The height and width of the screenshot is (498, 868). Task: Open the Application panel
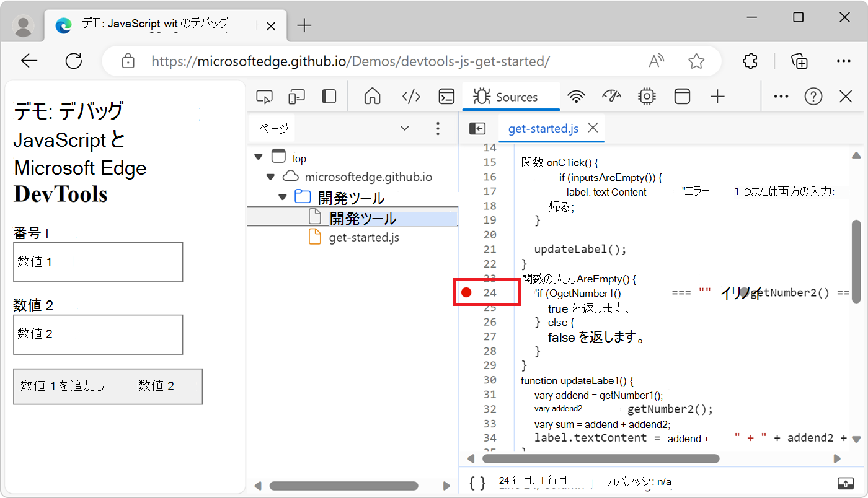682,96
